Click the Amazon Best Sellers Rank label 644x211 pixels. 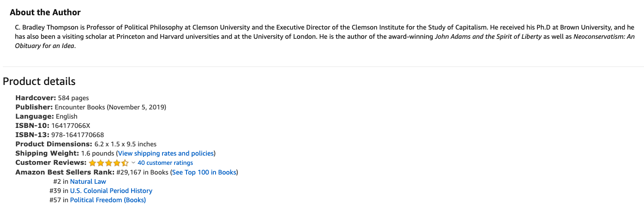pos(65,172)
